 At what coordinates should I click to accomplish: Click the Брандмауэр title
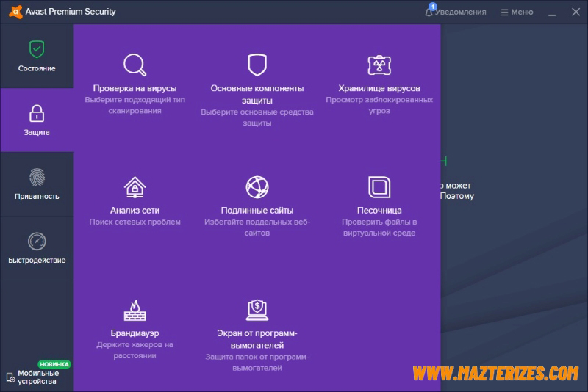tap(135, 333)
